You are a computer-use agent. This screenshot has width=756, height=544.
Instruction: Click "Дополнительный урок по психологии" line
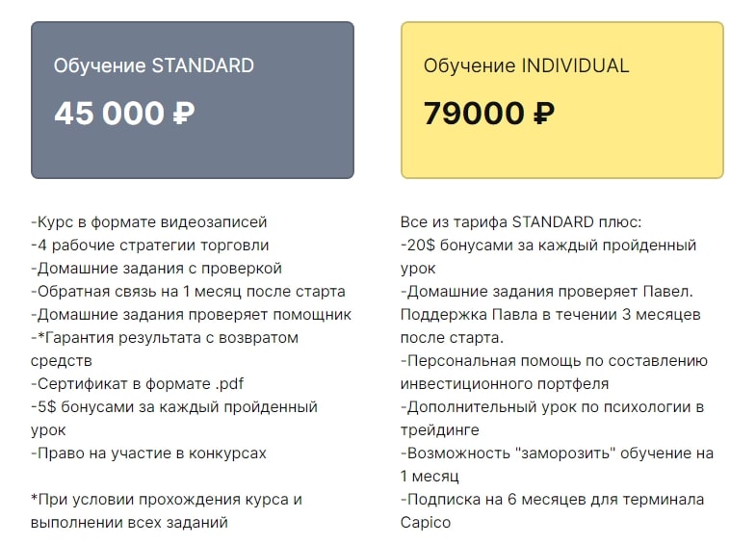554,406
